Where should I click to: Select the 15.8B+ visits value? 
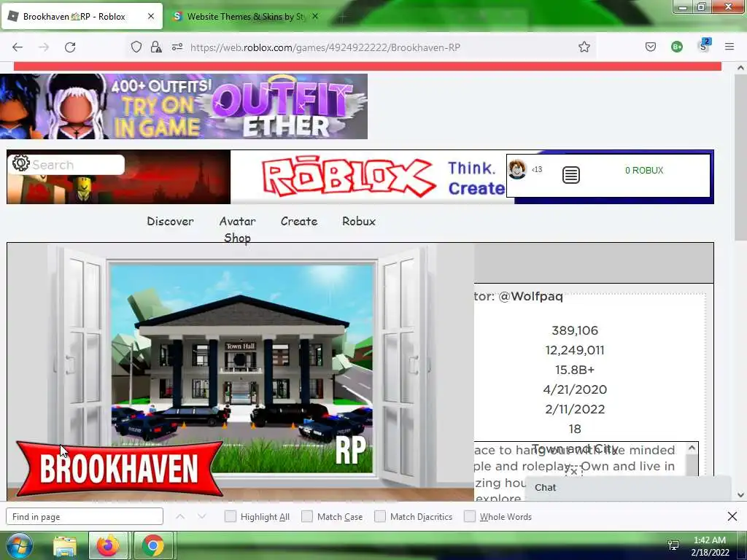[575, 370]
